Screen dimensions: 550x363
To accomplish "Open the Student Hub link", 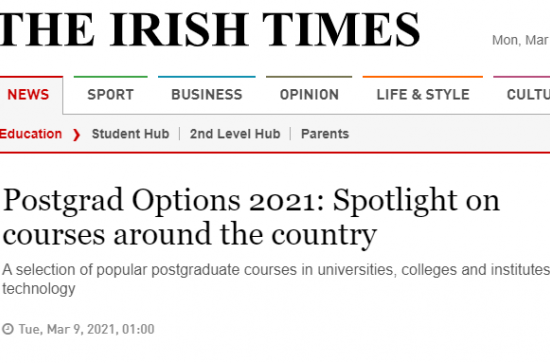I will [130, 134].
